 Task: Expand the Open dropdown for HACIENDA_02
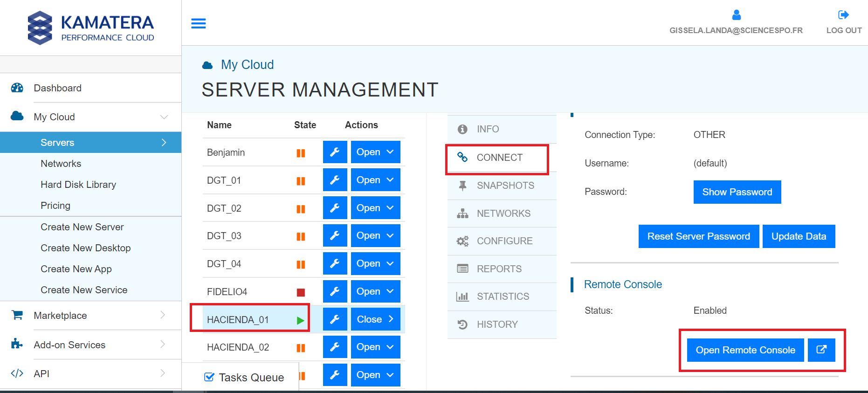pos(376,347)
